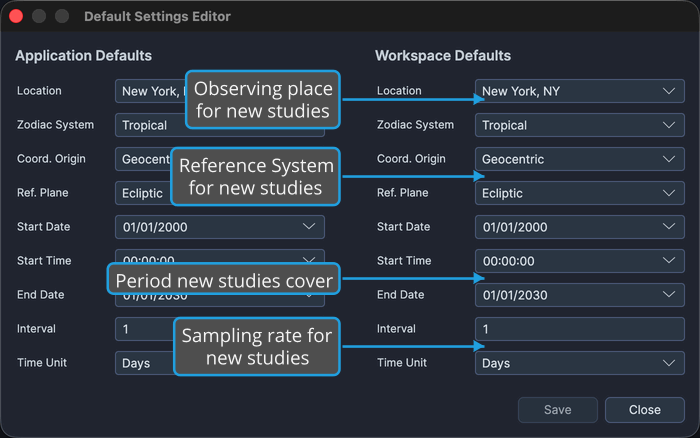Image resolution: width=700 pixels, height=438 pixels.
Task: Open Workspace Start Date picker
Action: click(x=579, y=227)
